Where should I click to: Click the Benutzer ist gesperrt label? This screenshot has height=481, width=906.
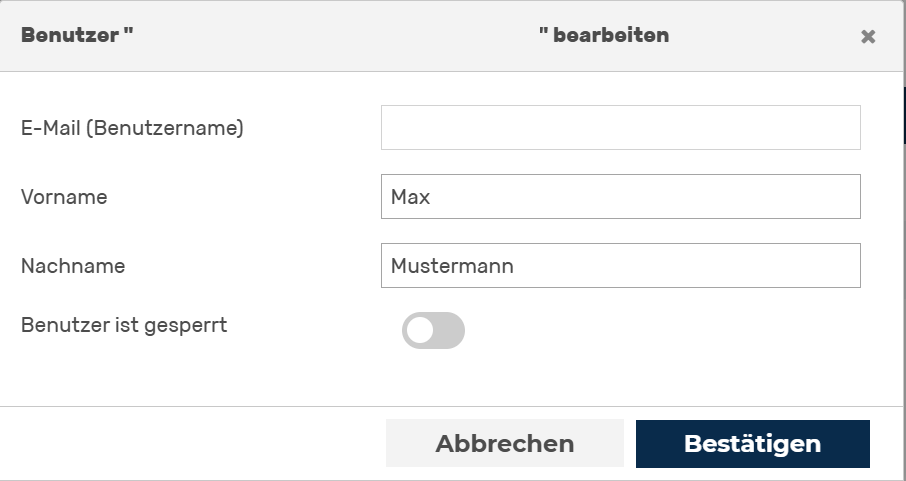124,325
